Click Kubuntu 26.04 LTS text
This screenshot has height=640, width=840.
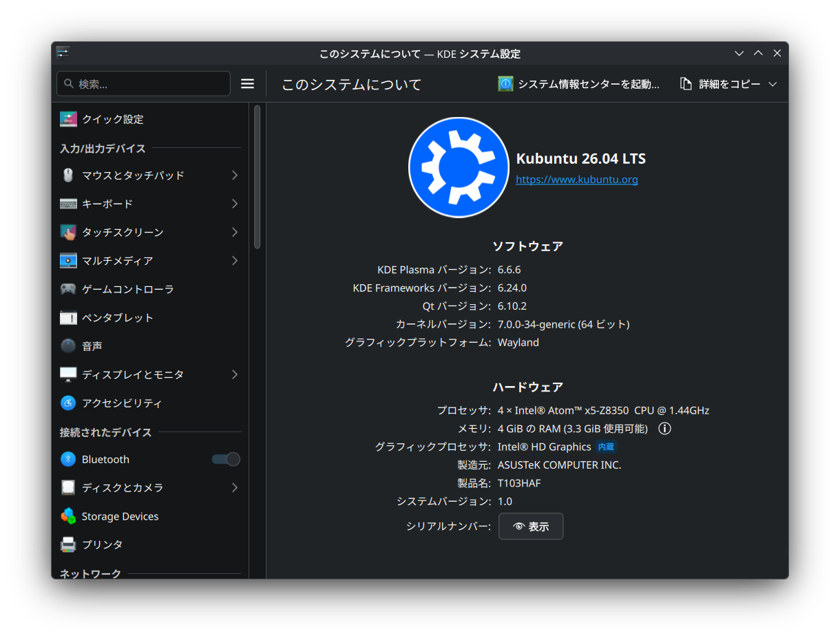tap(581, 158)
